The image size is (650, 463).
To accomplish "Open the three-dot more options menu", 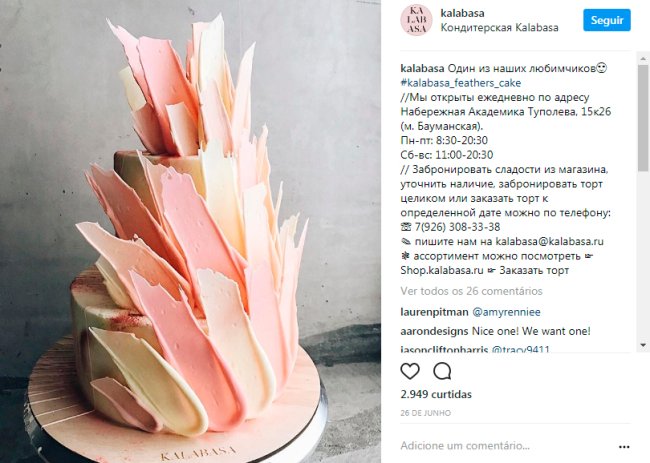I will click(x=624, y=447).
